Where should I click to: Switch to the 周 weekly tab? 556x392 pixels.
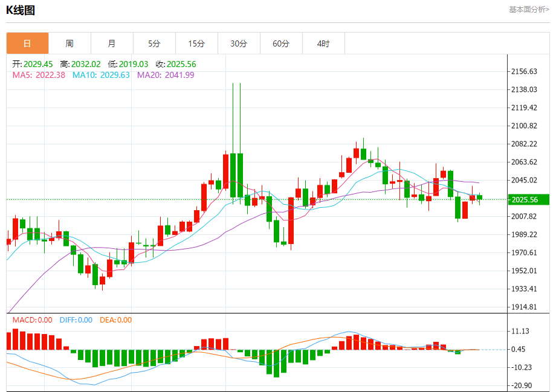69,43
